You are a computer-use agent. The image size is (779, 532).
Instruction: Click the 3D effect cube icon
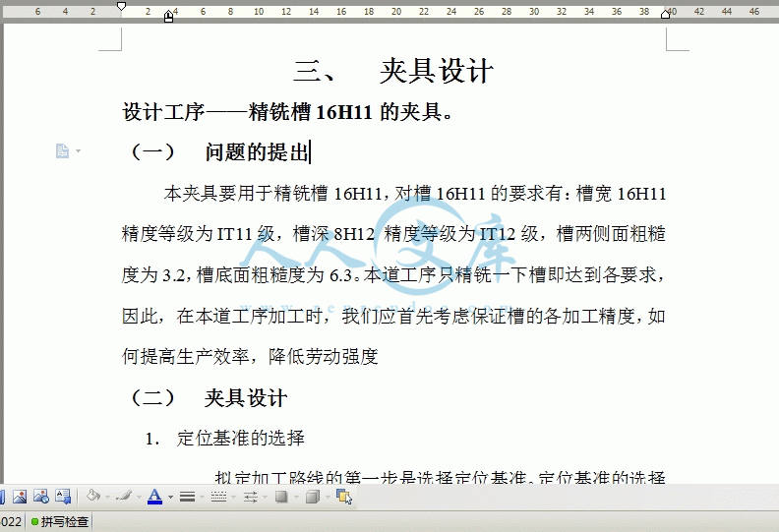[x=313, y=497]
